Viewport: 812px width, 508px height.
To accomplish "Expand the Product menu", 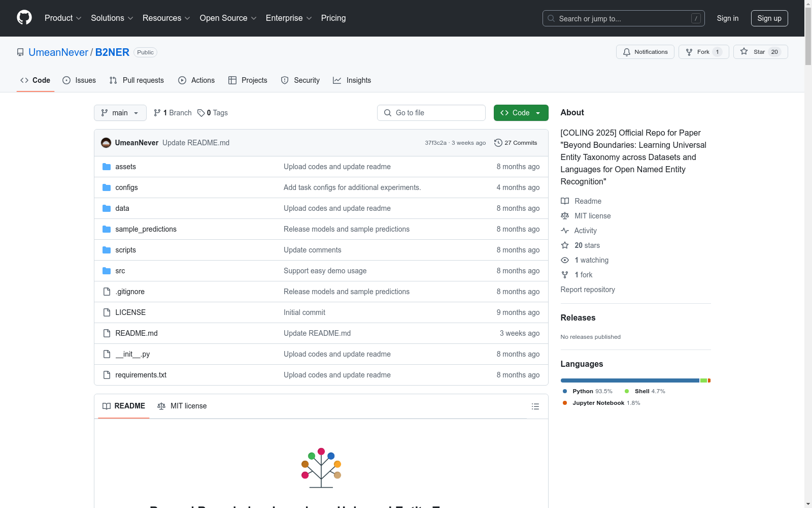I will tap(63, 18).
